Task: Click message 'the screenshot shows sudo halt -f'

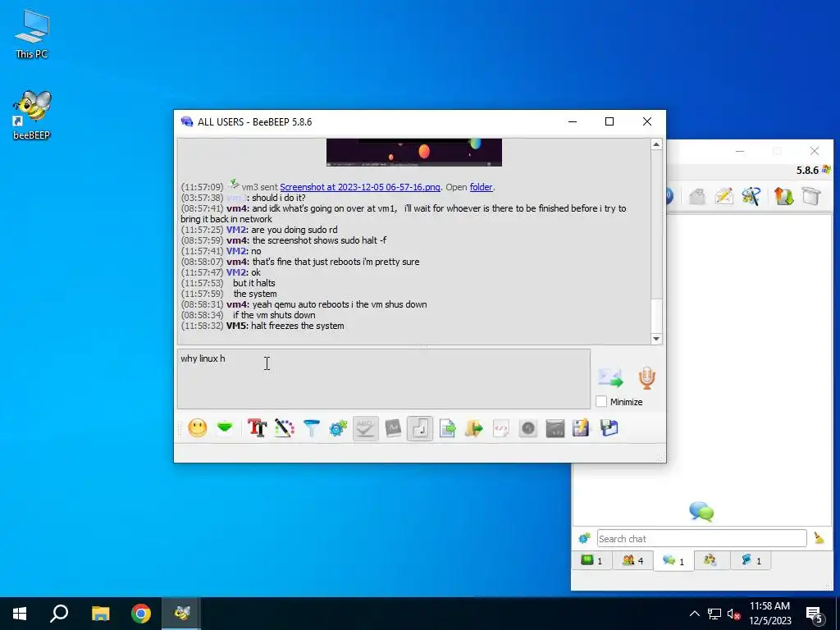Action: tap(319, 240)
